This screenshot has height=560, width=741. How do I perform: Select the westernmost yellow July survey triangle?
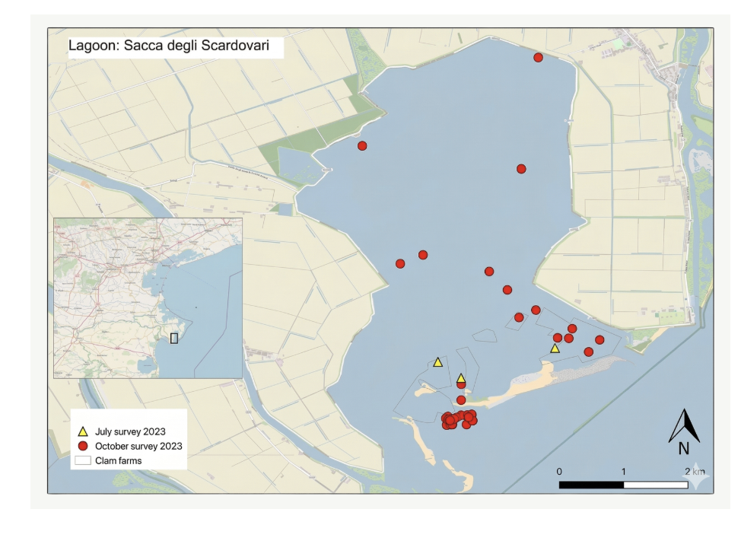pyautogui.click(x=437, y=362)
